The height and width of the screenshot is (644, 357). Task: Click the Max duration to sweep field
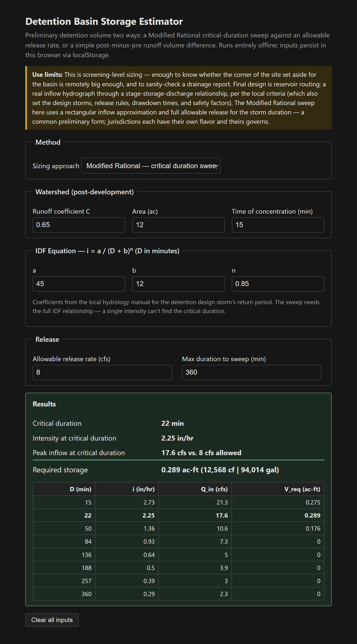(251, 372)
